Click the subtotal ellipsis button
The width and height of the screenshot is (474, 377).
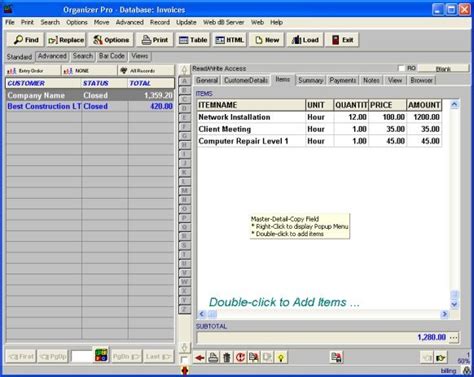point(454,338)
